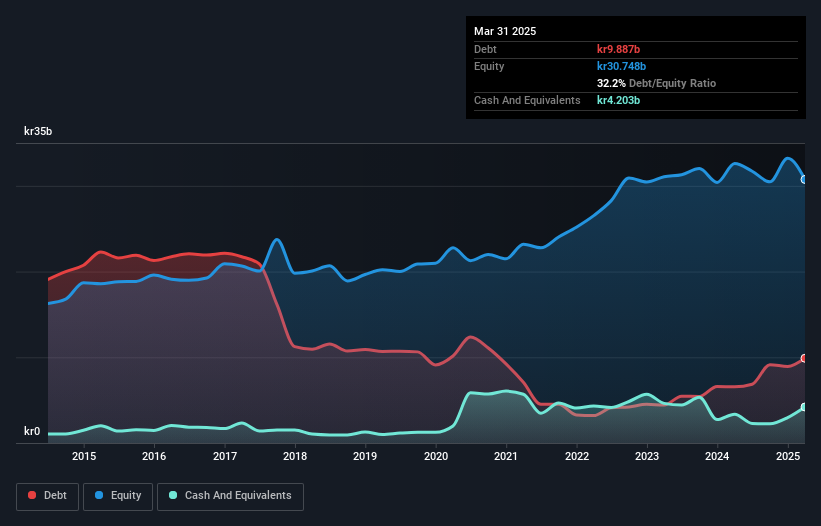Click the kr4.203b cash value
Viewport: 821px width, 526px height.
point(618,100)
